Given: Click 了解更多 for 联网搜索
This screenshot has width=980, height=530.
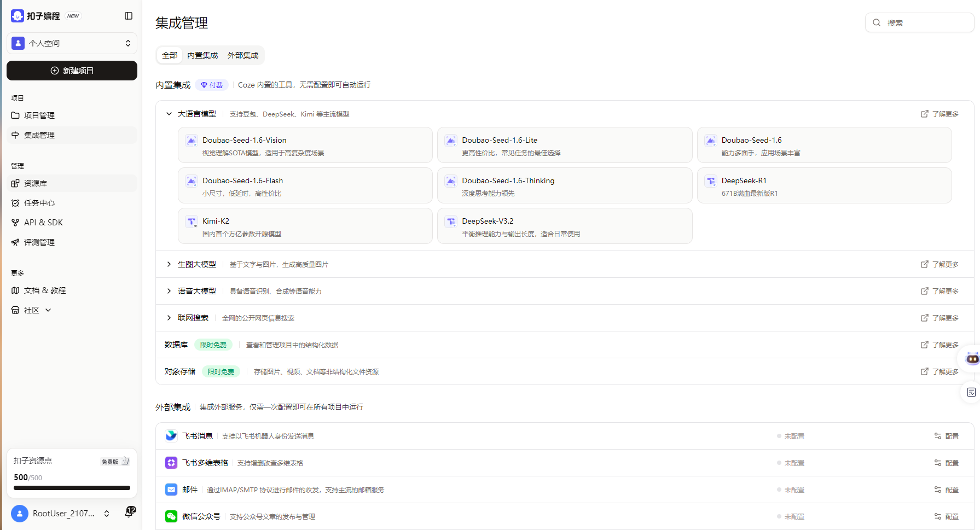Looking at the screenshot, I should (x=940, y=318).
